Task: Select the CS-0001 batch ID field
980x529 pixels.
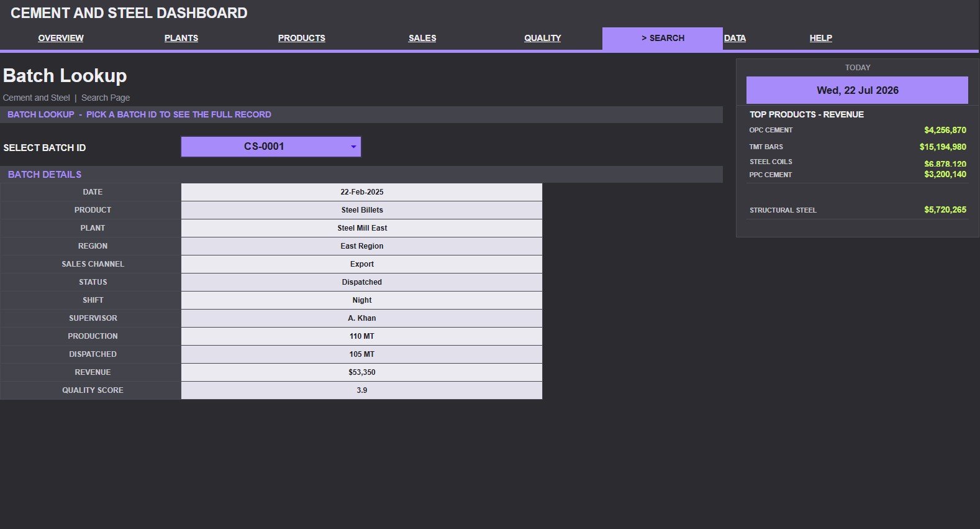Action: coord(271,147)
